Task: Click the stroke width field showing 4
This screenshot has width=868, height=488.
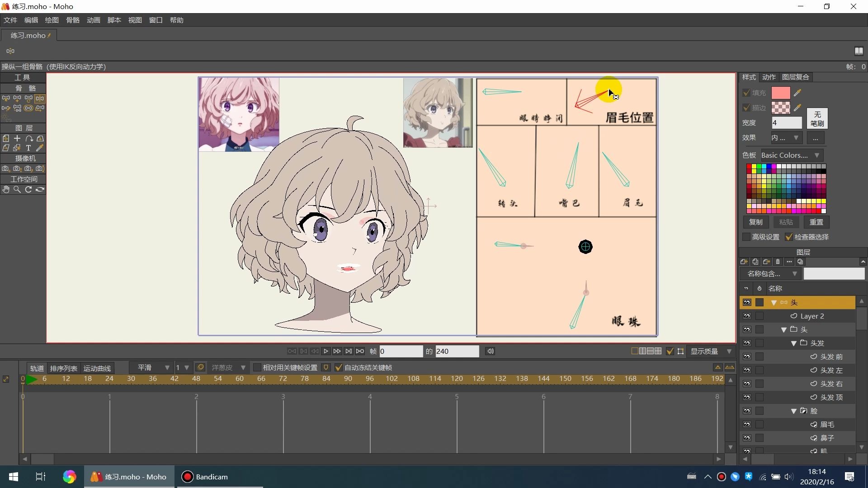Action: (787, 122)
